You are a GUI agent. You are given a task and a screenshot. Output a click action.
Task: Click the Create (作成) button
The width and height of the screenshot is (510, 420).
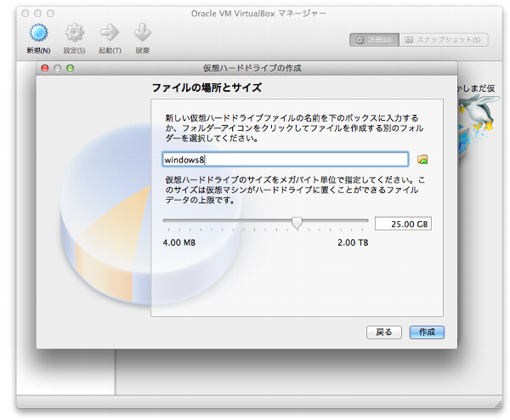(427, 332)
